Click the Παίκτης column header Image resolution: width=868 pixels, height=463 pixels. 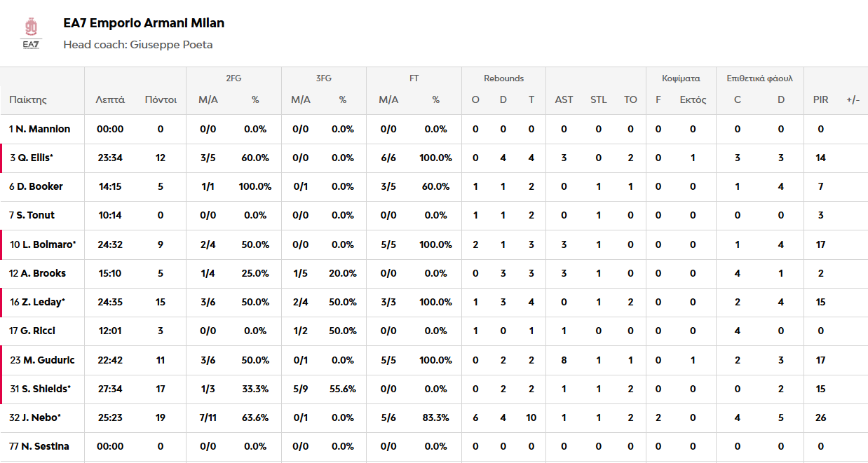tap(28, 99)
